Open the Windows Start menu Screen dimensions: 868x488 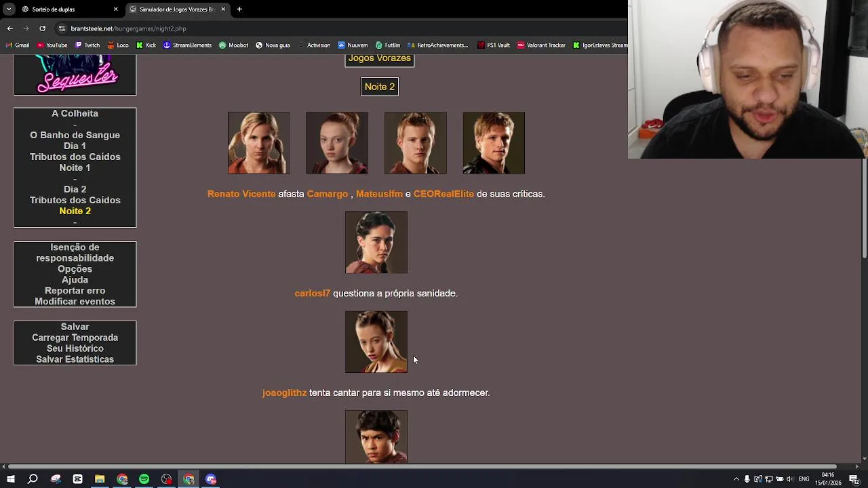11,479
